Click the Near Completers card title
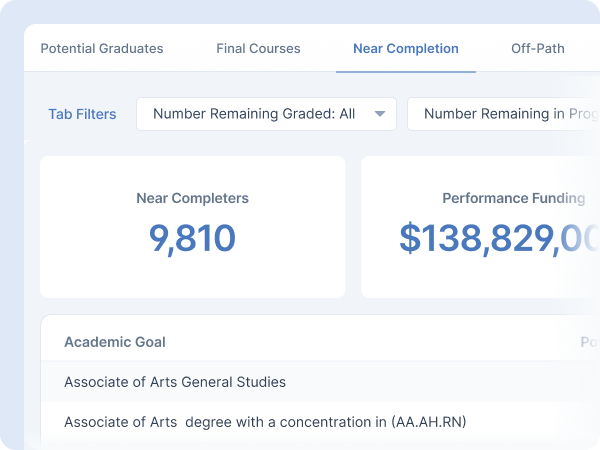Image resolution: width=600 pixels, height=450 pixels. point(192,198)
